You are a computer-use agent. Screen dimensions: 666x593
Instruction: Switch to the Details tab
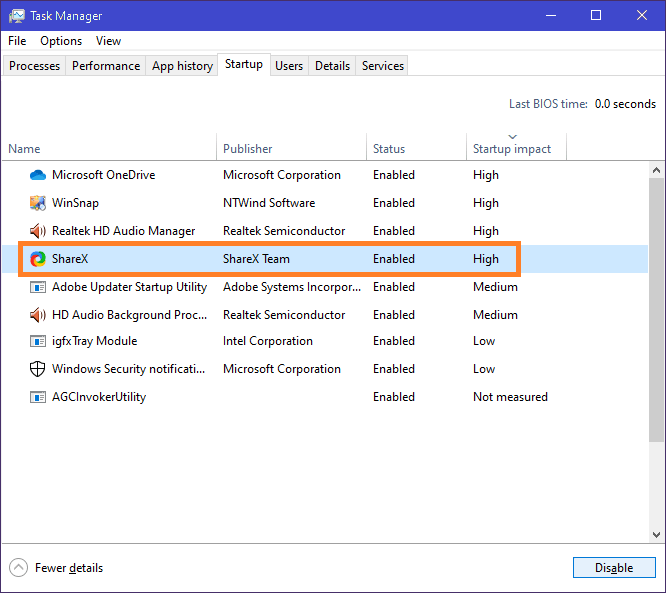pyautogui.click(x=332, y=66)
